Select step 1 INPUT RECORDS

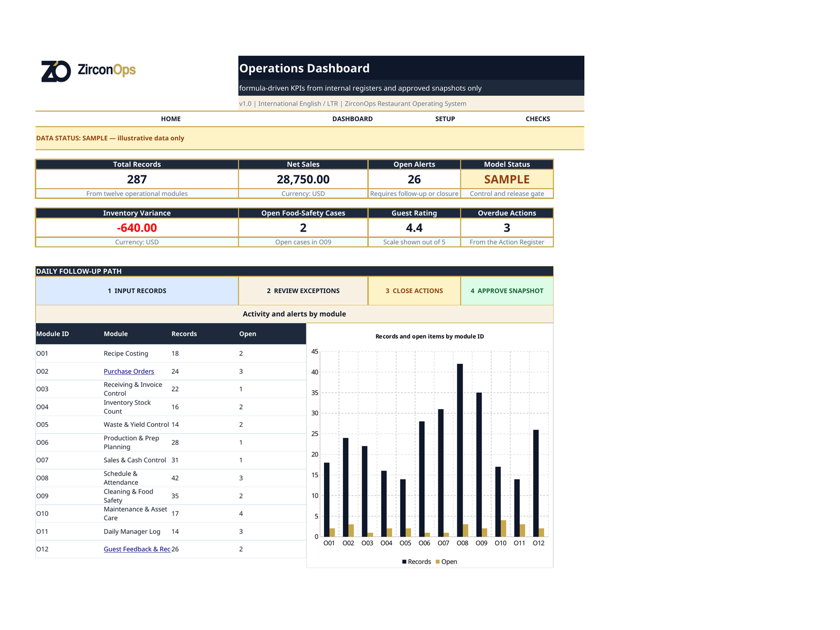(137, 291)
